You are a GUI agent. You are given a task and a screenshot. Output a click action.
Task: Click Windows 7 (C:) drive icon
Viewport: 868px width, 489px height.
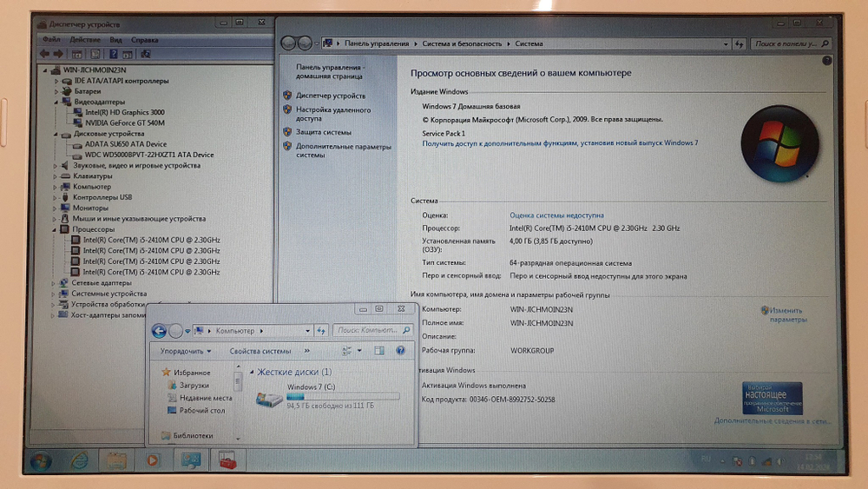(x=269, y=398)
